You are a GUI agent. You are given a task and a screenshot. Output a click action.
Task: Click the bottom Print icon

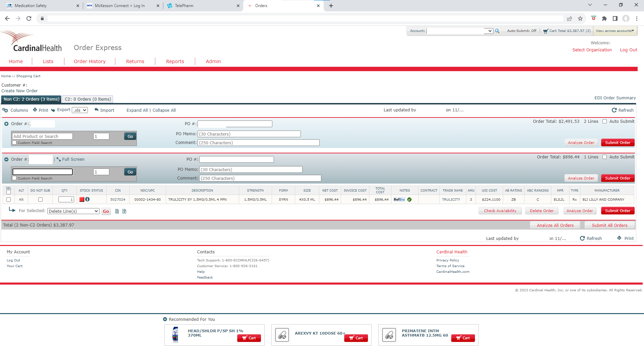tap(619, 238)
